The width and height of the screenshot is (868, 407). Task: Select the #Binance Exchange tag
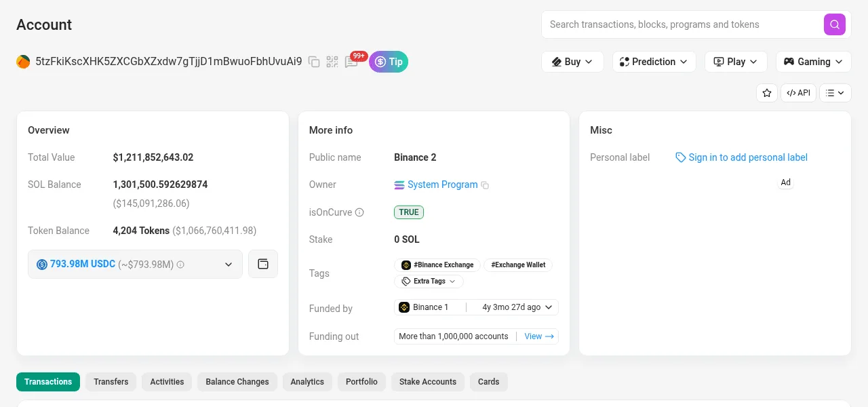coord(437,265)
